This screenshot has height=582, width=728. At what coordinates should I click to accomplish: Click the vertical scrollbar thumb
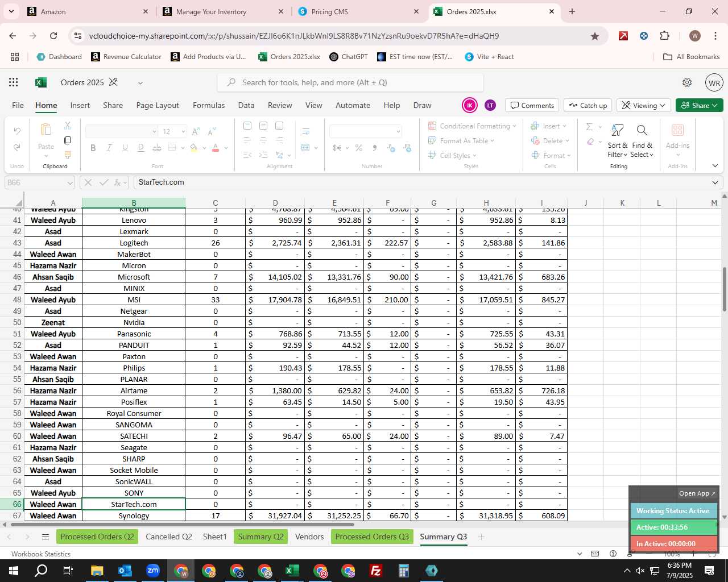pos(724,289)
